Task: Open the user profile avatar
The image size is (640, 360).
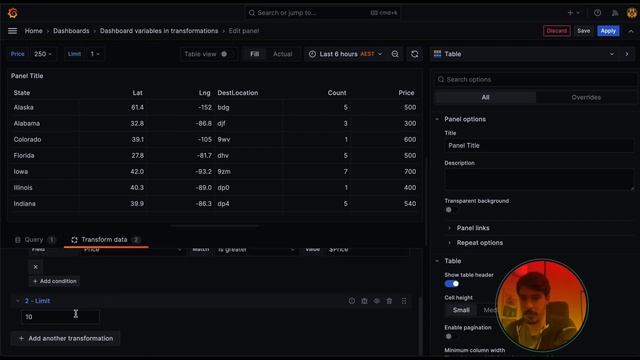Action: 631,13
